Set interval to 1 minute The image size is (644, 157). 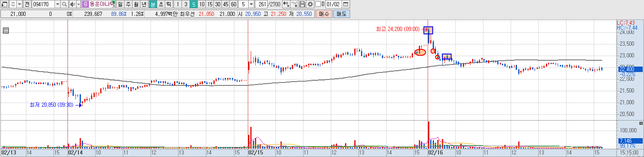tap(178, 4)
